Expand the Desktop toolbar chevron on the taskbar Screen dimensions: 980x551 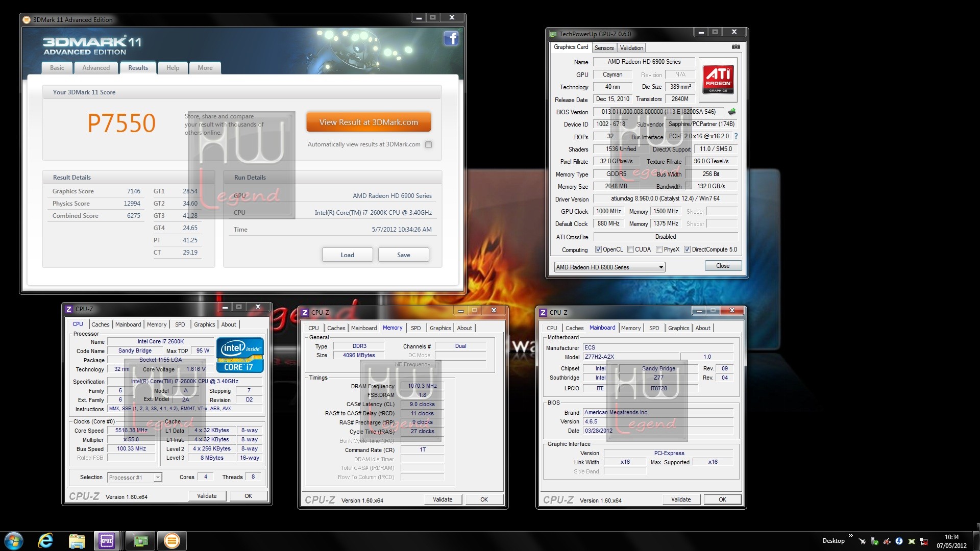tap(850, 536)
